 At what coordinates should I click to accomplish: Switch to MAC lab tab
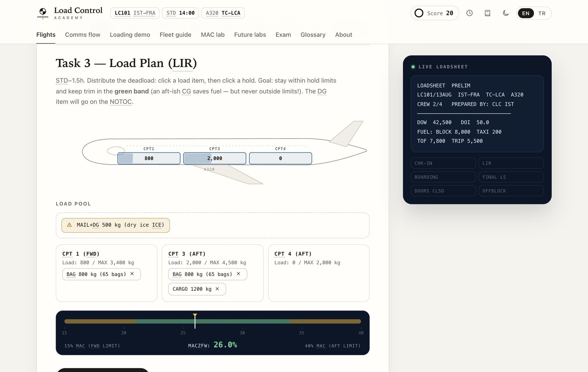coord(213,35)
